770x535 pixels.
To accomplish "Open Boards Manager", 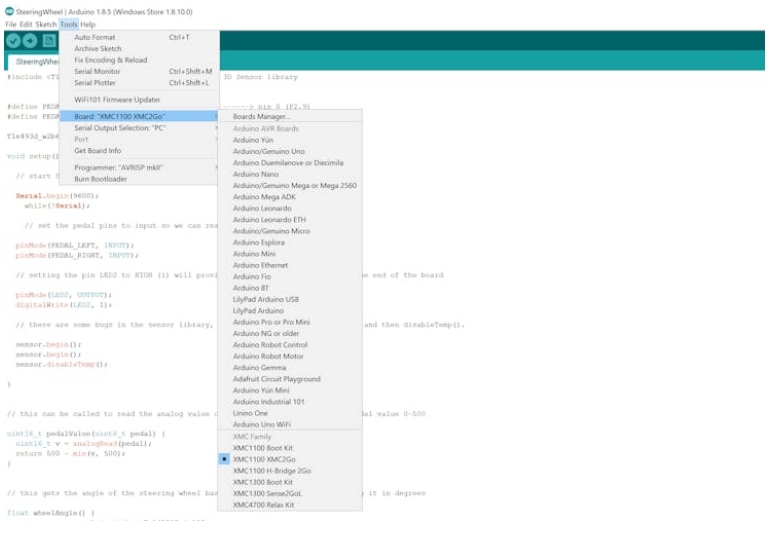I will coord(262,117).
